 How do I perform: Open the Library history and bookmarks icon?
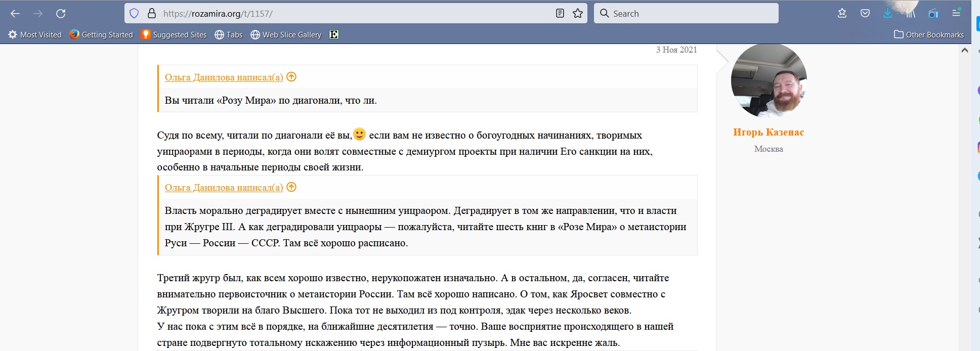(x=911, y=14)
